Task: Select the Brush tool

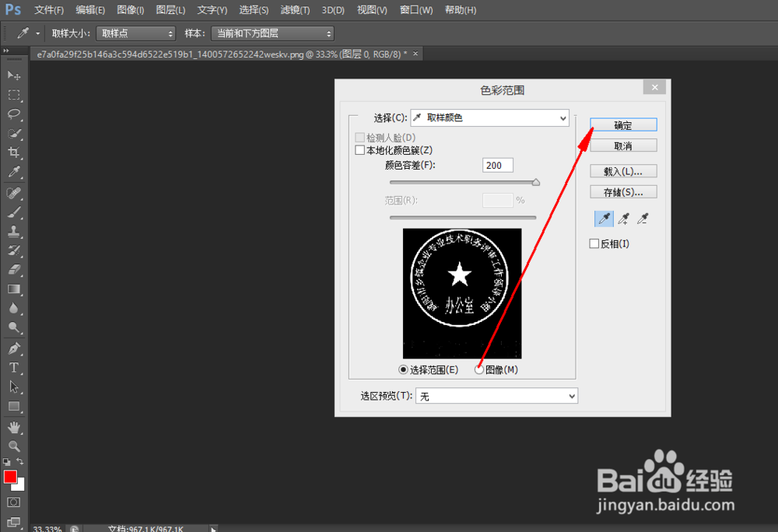Action: [x=14, y=212]
